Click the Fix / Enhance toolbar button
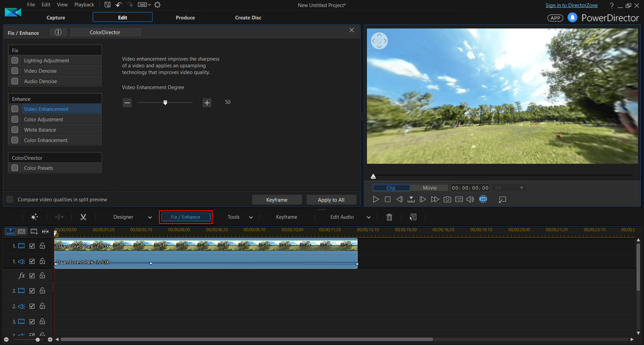The height and width of the screenshot is (345, 644). click(186, 217)
